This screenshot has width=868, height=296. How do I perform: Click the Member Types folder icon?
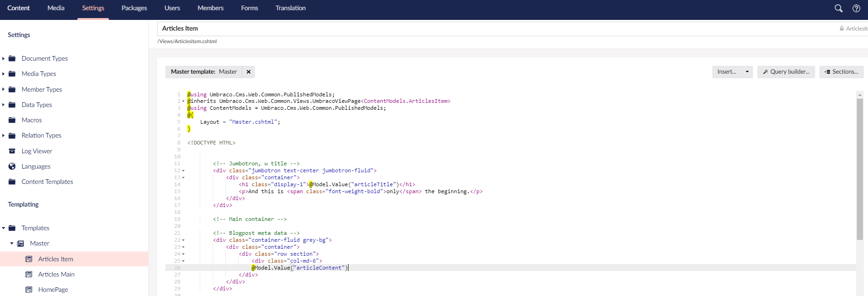tap(12, 89)
